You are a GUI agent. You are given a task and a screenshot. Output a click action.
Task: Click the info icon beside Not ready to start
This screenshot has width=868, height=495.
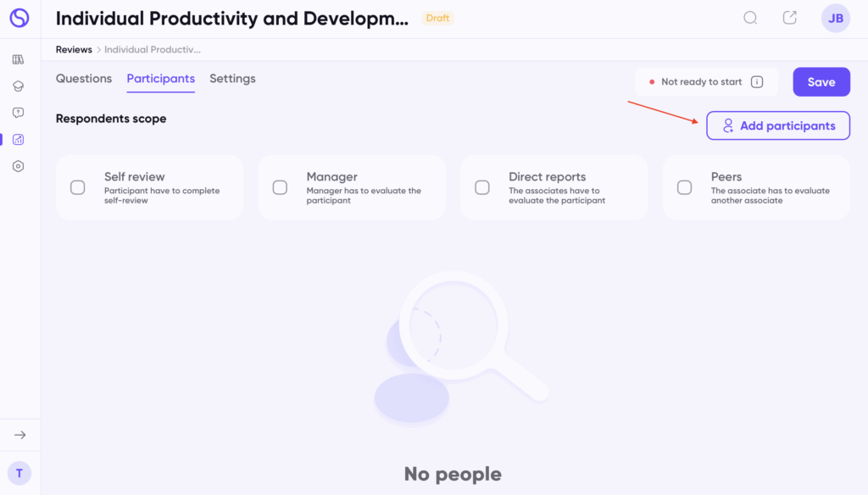[757, 82]
